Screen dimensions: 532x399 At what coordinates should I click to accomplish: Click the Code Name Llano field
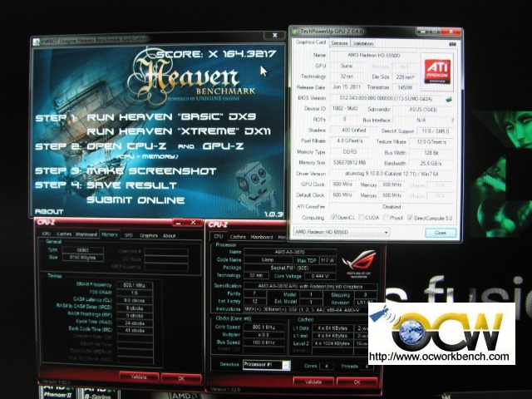coord(268,260)
